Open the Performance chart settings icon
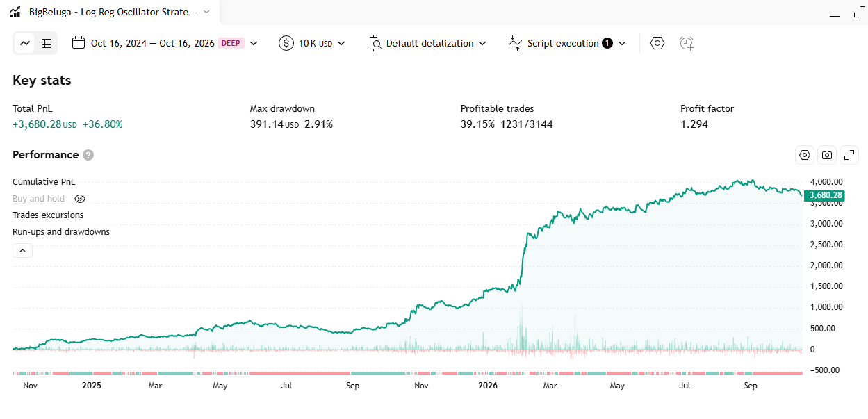This screenshot has width=868, height=419. [x=805, y=155]
